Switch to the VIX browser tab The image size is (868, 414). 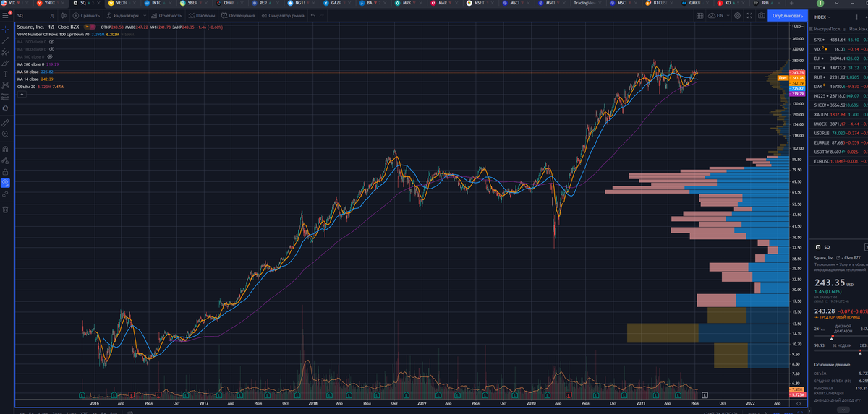pyautogui.click(x=14, y=3)
